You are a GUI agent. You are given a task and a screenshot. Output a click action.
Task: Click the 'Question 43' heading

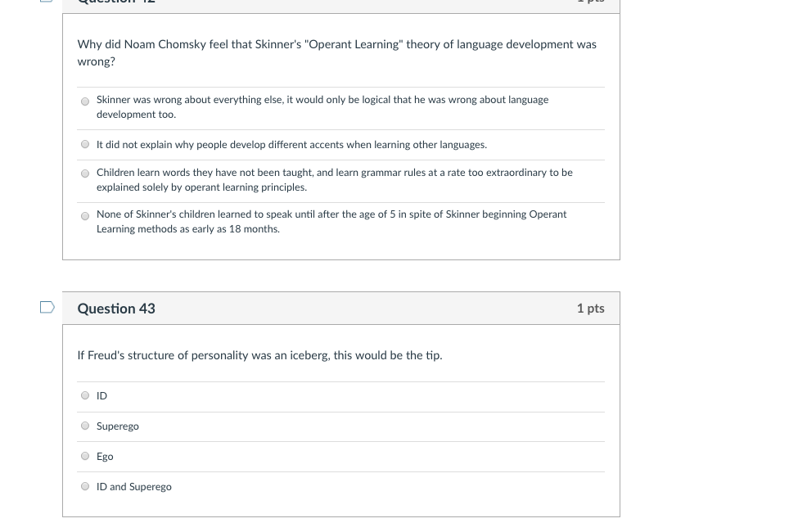point(116,309)
